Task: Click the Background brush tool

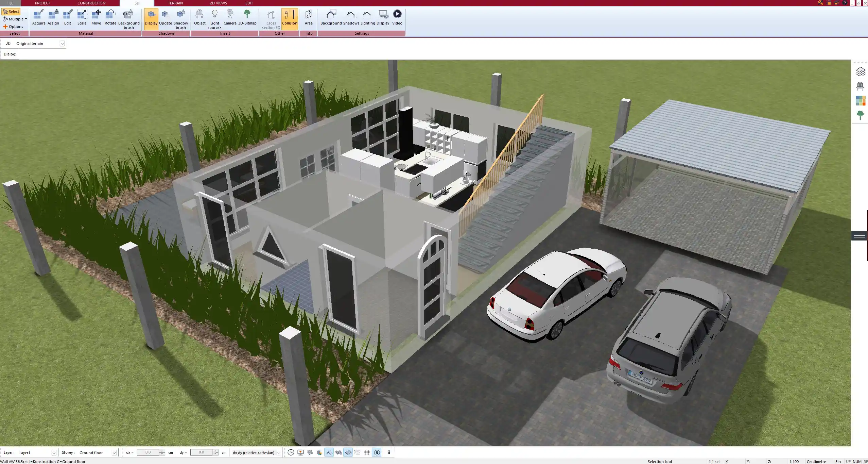Action: click(x=128, y=19)
